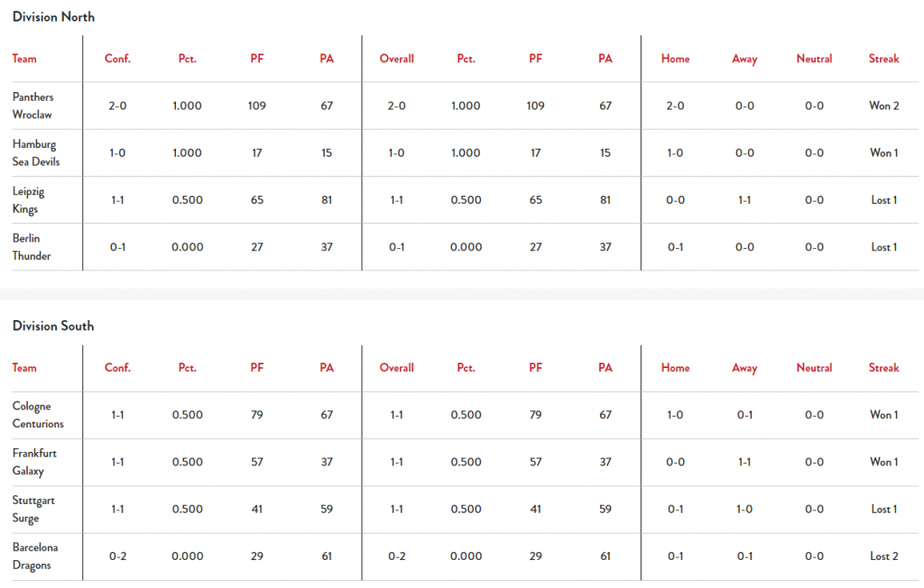Click the Division South heading
The height and width of the screenshot is (588, 924).
tap(53, 326)
